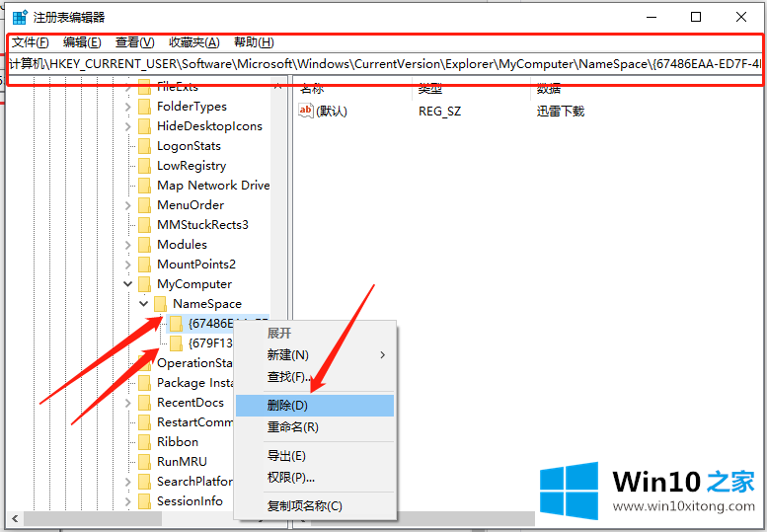
Task: Choose 权限(P)... in the context menu
Action: click(x=315, y=478)
